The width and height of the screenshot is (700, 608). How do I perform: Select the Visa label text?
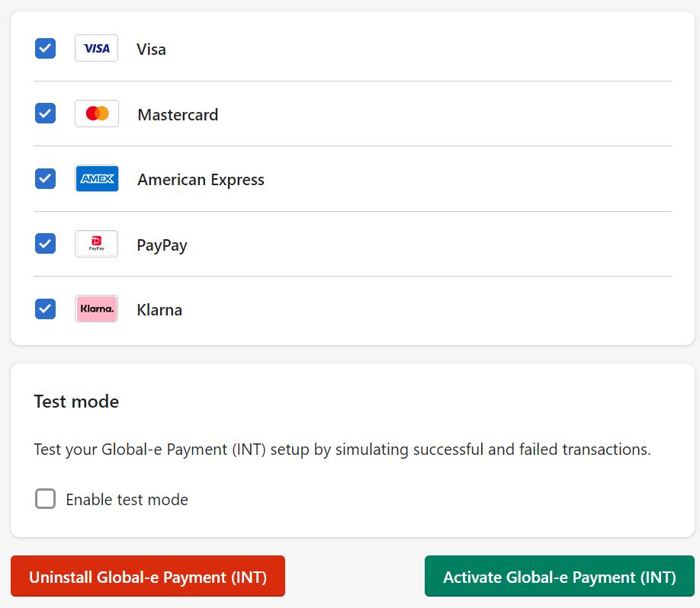[x=150, y=49]
